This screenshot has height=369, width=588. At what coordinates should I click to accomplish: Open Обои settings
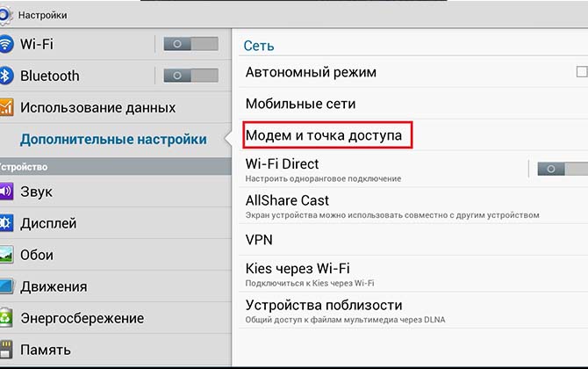point(116,255)
